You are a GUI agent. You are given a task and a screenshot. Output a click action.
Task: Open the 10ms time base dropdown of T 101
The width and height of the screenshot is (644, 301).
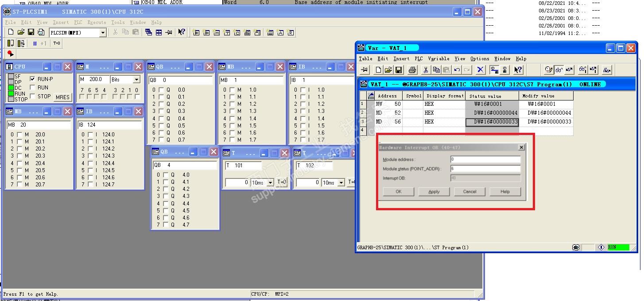pyautogui.click(x=270, y=182)
